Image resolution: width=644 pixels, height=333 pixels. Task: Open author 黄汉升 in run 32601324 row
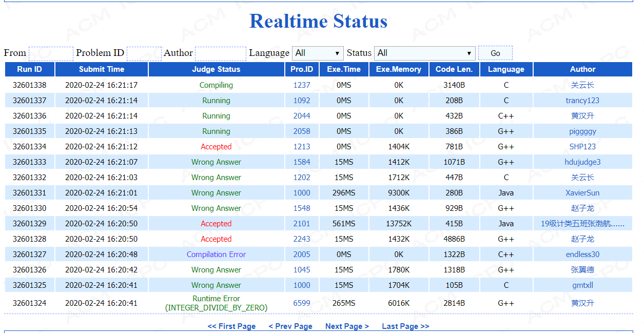pyautogui.click(x=582, y=303)
